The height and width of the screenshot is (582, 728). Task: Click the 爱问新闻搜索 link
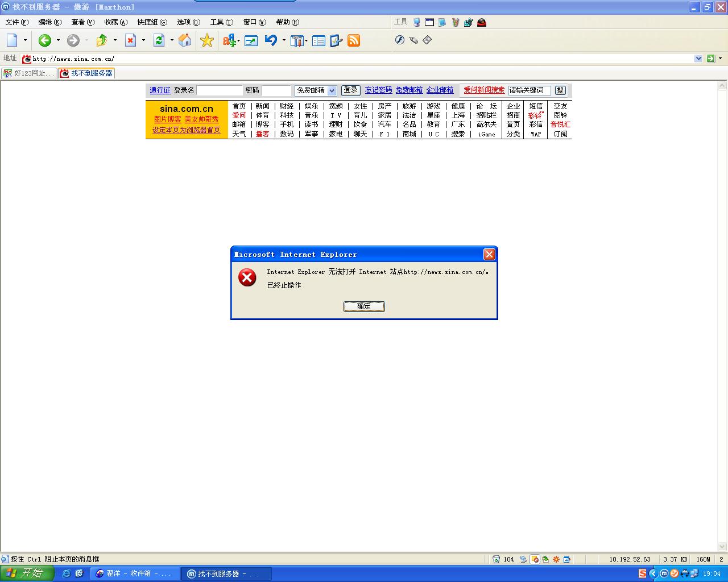pyautogui.click(x=484, y=90)
